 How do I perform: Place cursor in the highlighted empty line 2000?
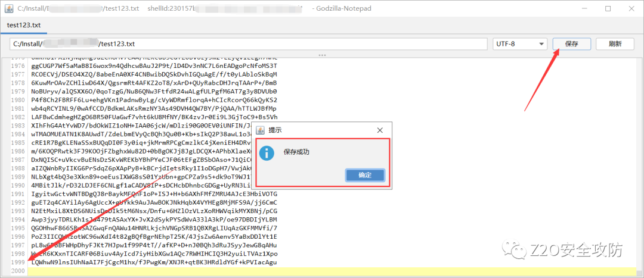click(x=333, y=271)
